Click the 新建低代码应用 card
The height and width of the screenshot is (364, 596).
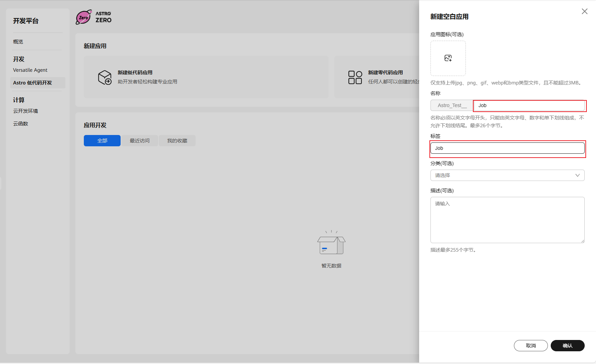click(206, 77)
